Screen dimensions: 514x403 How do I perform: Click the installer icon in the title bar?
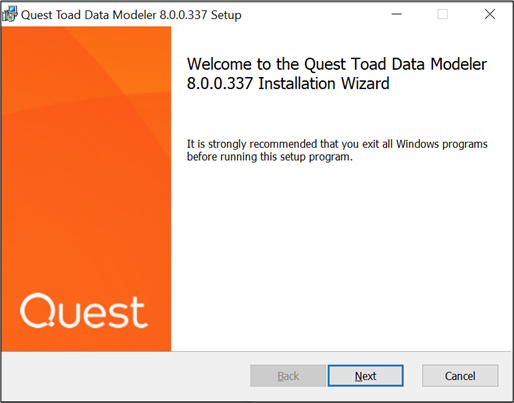tap(10, 15)
